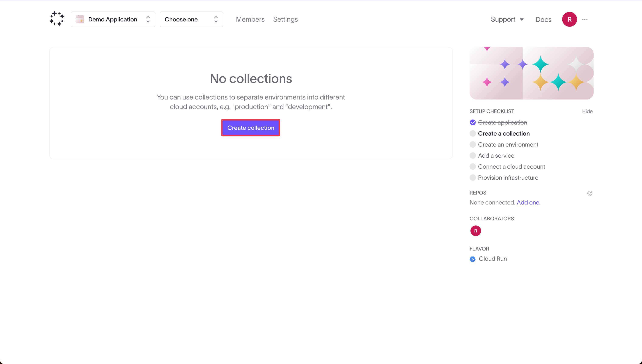Click Docs menu item
The image size is (642, 364).
543,19
